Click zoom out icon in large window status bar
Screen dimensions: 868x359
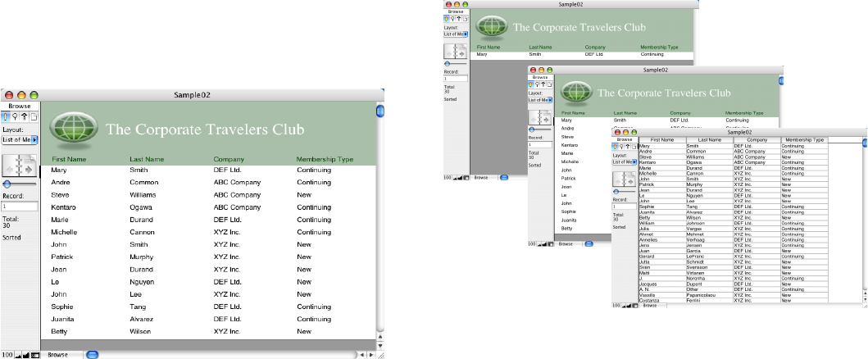coord(17,355)
